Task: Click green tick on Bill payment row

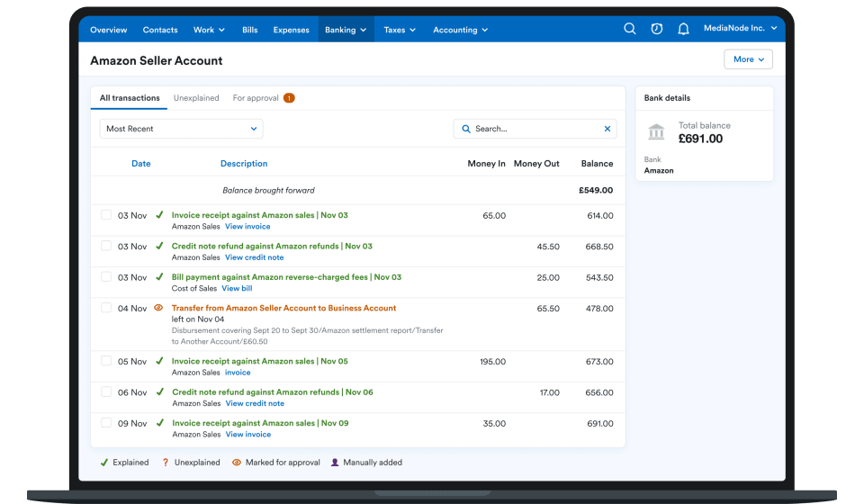Action: (x=160, y=276)
